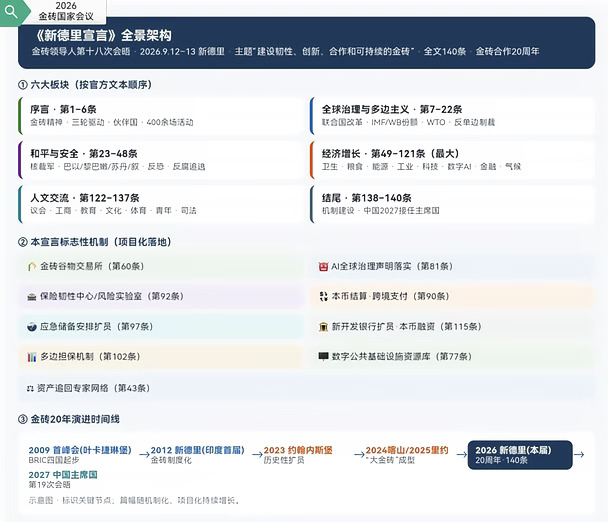Open the 序言·第1-6条 card
Image resolution: width=608 pixels, height=522 pixels.
(x=161, y=116)
